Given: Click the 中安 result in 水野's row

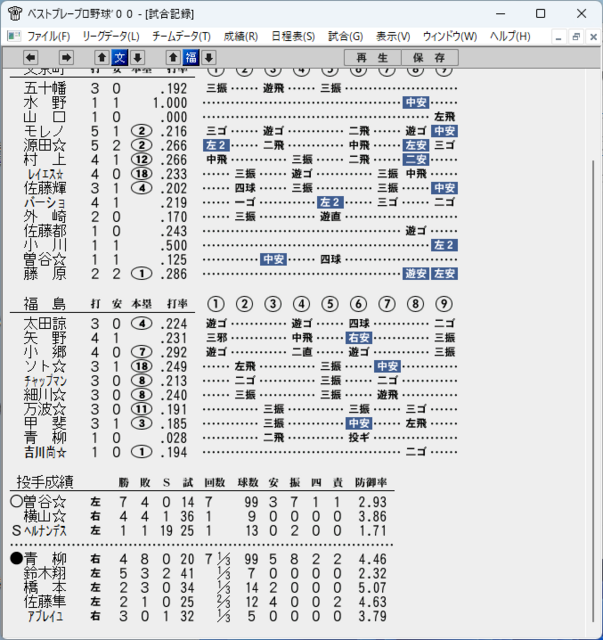Looking at the screenshot, I should [x=416, y=102].
